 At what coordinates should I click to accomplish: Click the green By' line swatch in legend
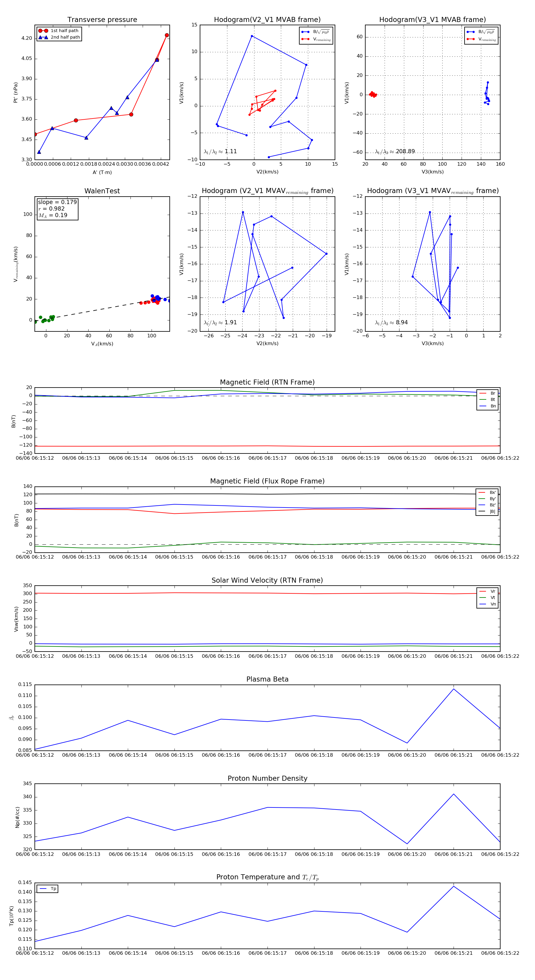point(482,499)
